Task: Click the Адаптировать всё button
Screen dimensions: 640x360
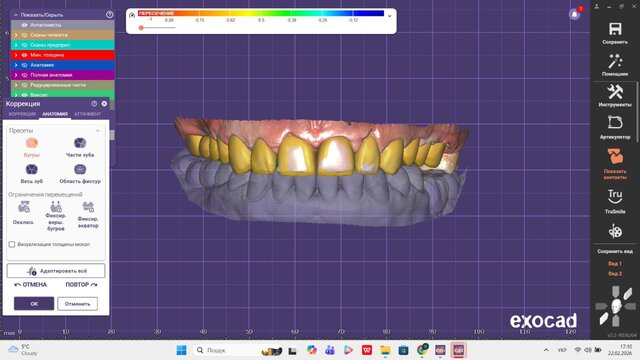Action: tap(56, 271)
